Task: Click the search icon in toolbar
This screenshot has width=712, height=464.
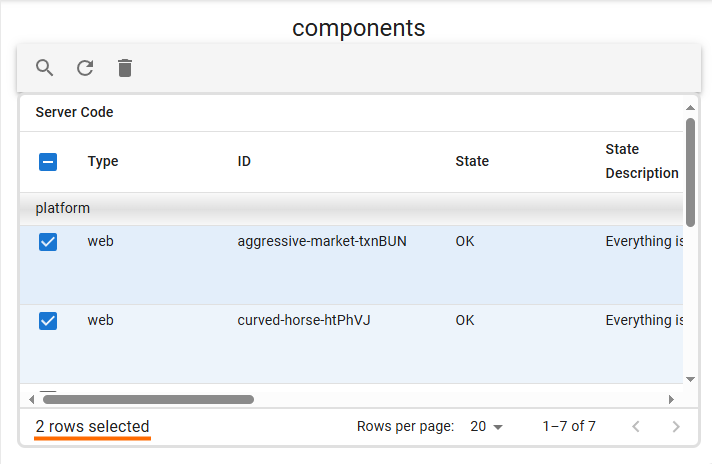Action: (x=45, y=68)
